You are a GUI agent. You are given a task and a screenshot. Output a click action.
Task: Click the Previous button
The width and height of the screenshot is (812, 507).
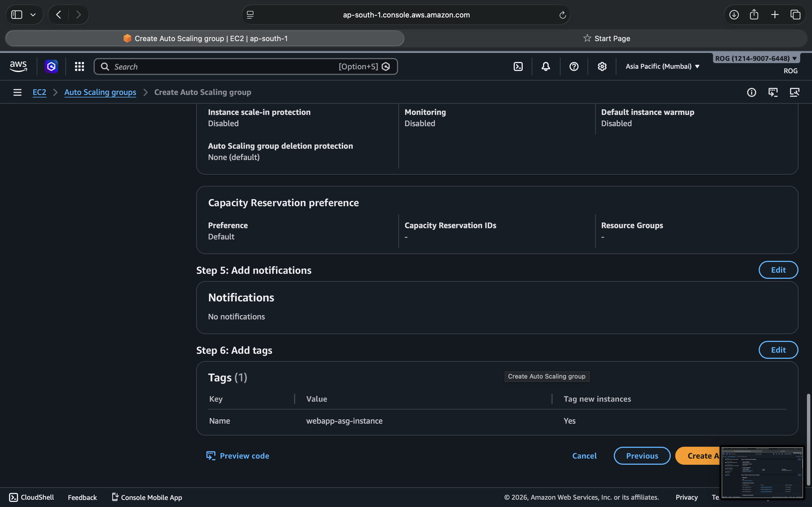[x=641, y=456]
